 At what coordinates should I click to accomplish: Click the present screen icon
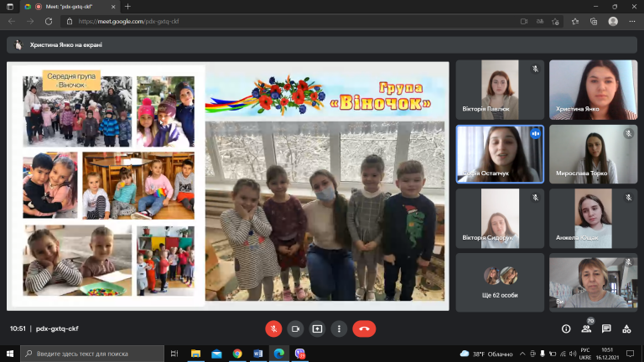click(317, 328)
